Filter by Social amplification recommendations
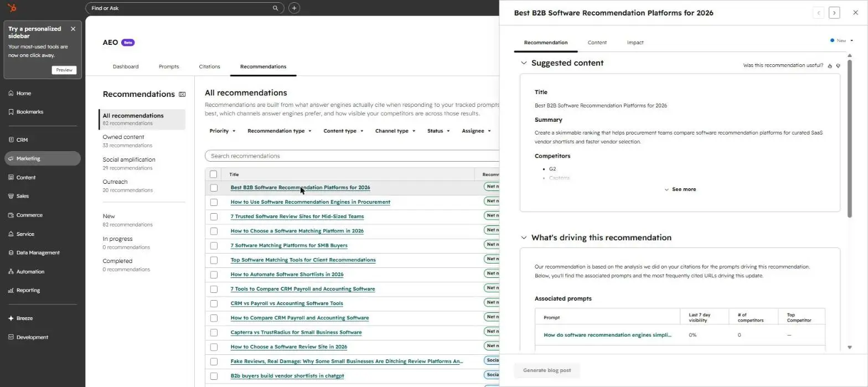 click(142, 163)
